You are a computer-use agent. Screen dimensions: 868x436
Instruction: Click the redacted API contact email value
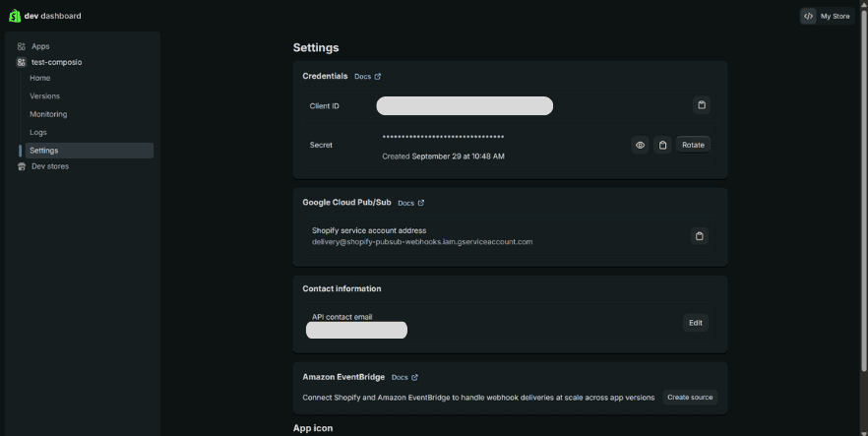point(356,330)
